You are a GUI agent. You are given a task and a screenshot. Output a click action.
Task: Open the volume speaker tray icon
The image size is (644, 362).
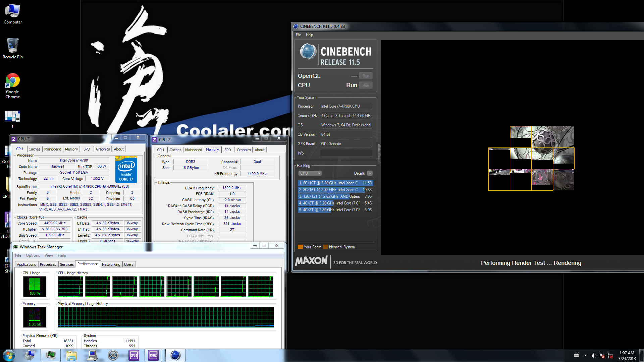coord(594,356)
